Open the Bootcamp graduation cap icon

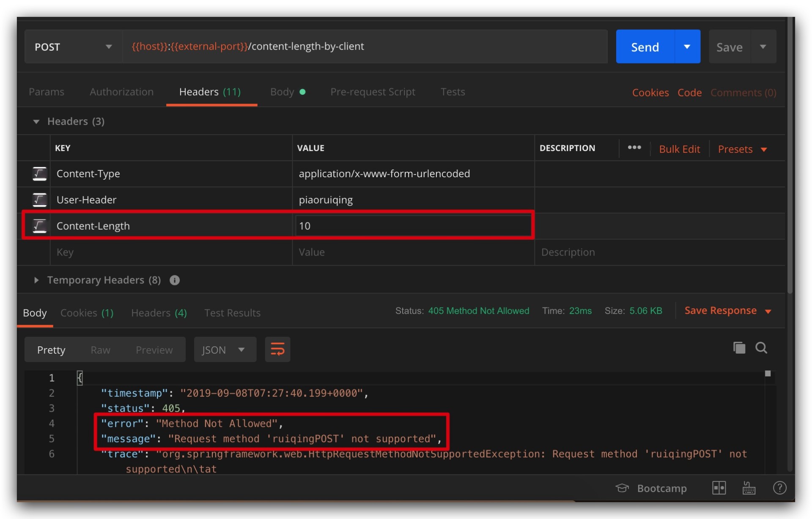click(622, 488)
